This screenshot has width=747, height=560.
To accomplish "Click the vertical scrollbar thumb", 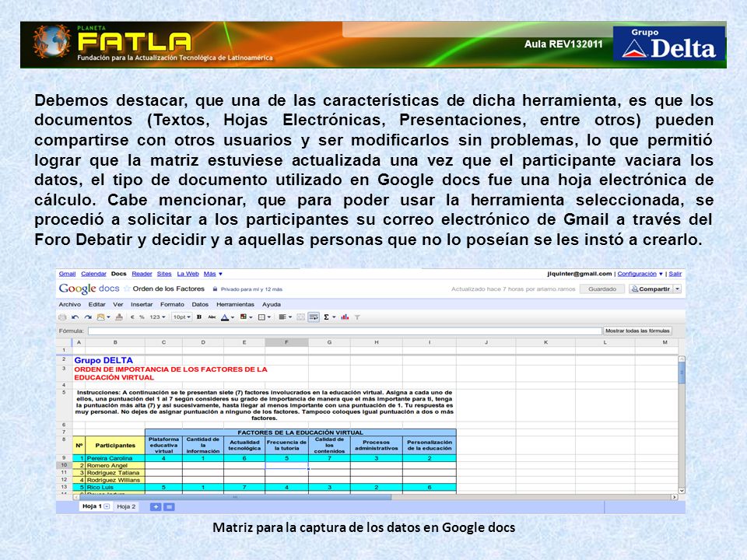I will click(x=682, y=373).
